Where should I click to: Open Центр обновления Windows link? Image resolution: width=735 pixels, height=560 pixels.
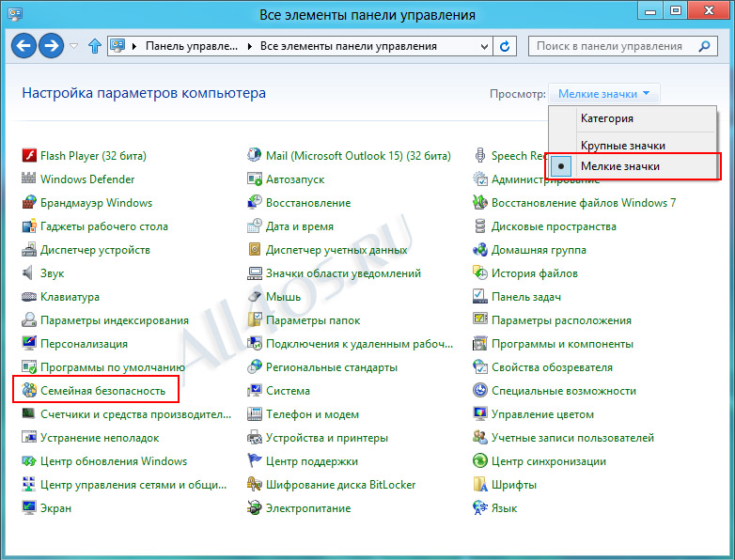click(114, 461)
